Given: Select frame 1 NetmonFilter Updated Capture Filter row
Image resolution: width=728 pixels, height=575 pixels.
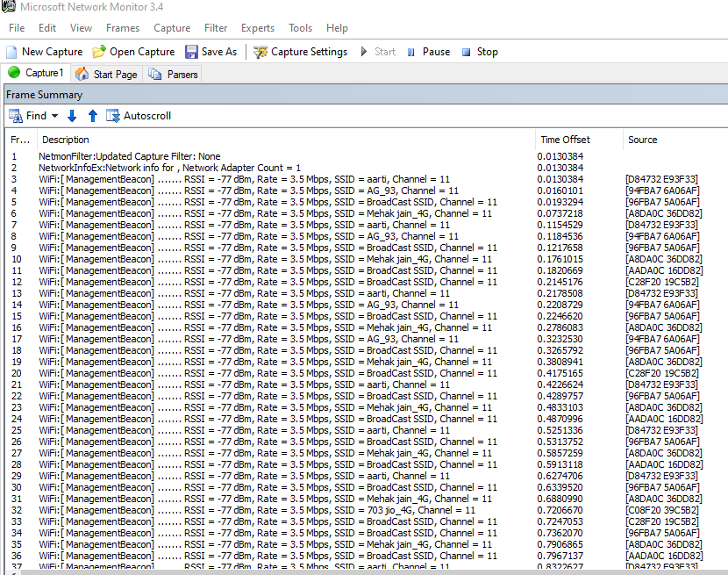Looking at the screenshot, I should 367,156.
